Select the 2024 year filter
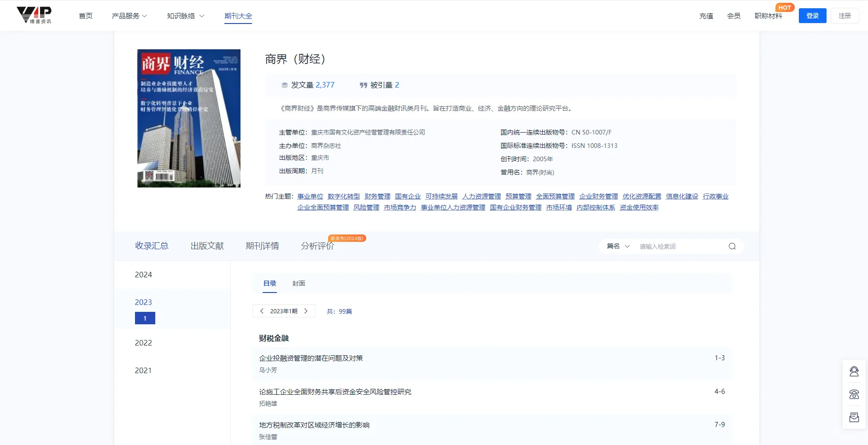 click(143, 275)
